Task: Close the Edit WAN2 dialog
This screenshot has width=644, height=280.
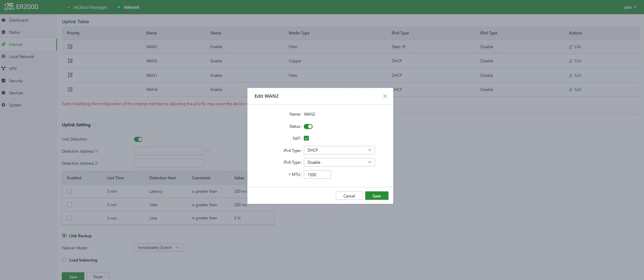Action: (385, 96)
